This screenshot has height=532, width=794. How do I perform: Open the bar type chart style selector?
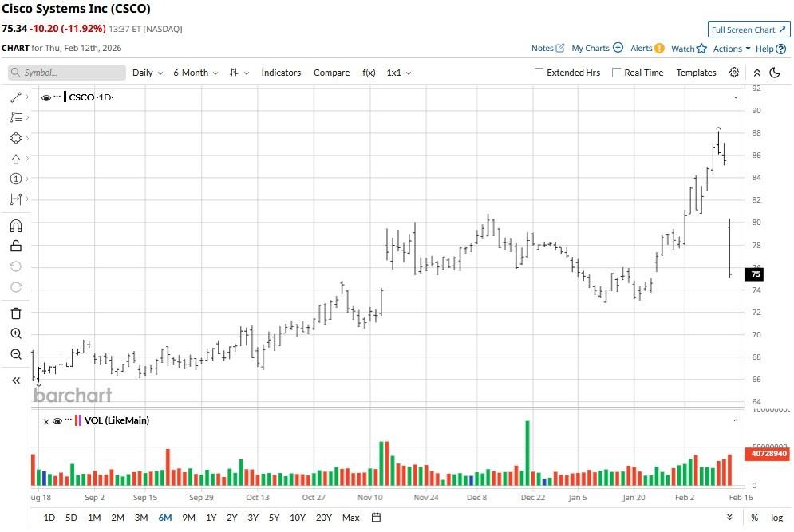(x=239, y=73)
